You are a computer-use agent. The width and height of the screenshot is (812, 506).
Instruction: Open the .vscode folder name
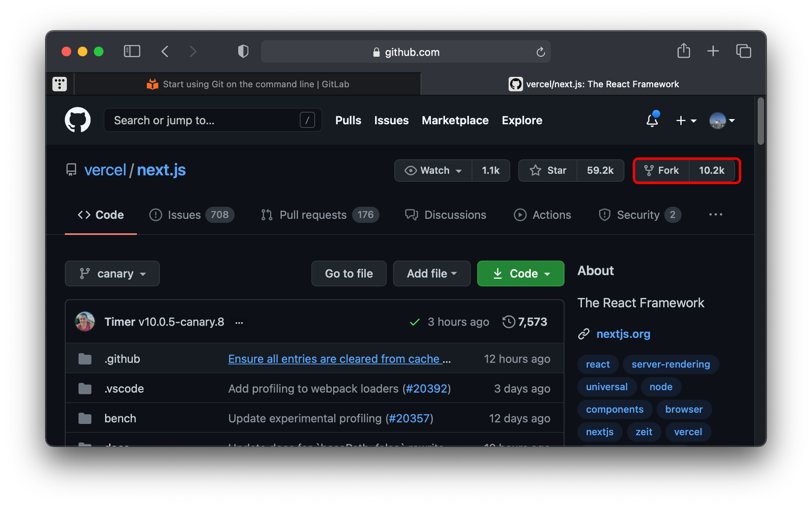click(x=124, y=388)
